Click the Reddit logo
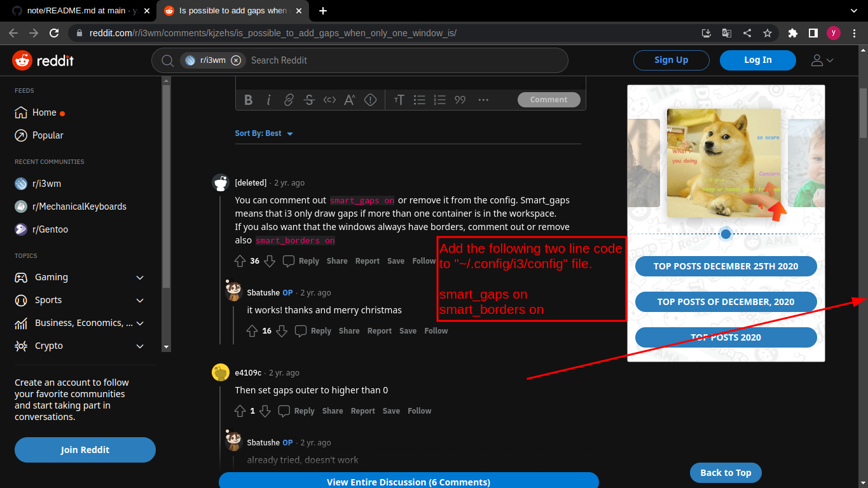 43,60
